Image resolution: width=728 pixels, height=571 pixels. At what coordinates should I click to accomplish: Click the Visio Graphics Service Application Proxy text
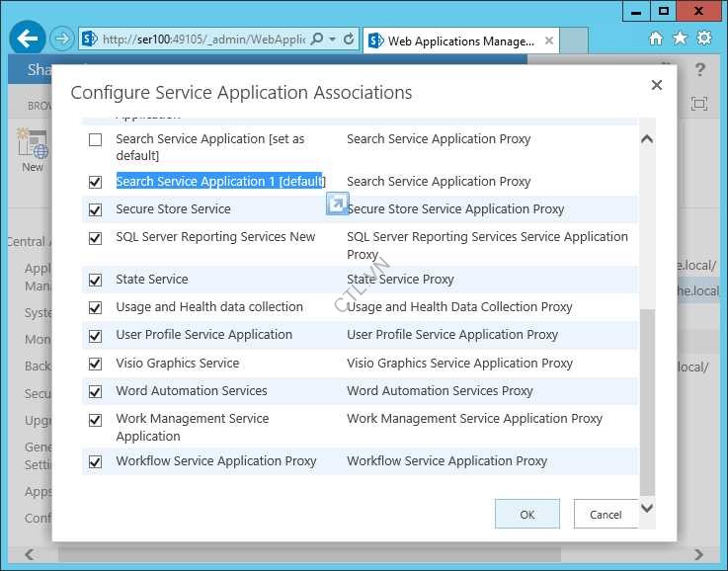click(x=459, y=363)
